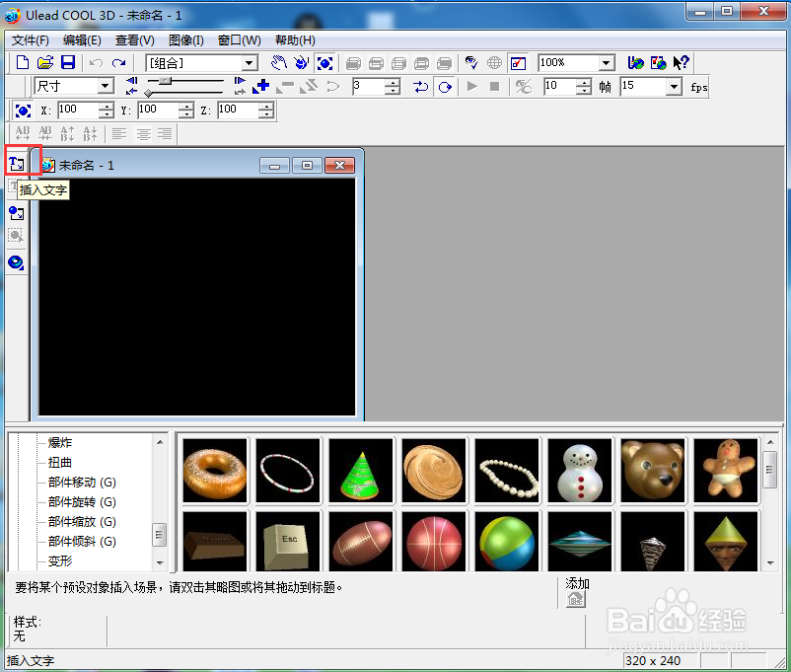Select the gingerbread man thumbnail
The image size is (791, 672).
tap(726, 471)
